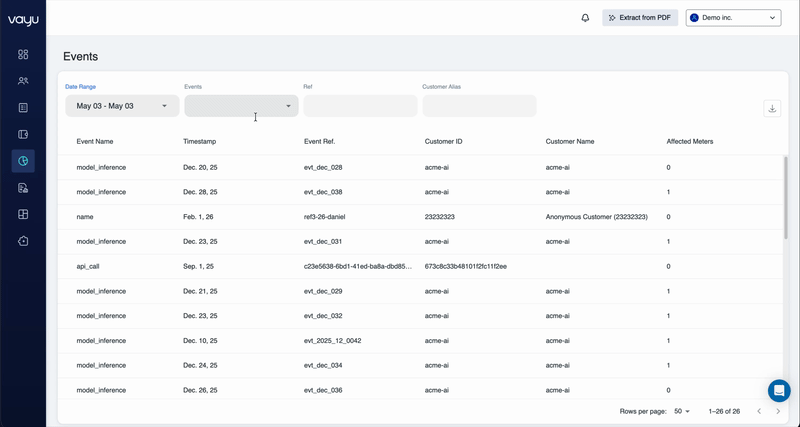
Task: Select the evt_dec_031 event reference
Action: pos(323,241)
